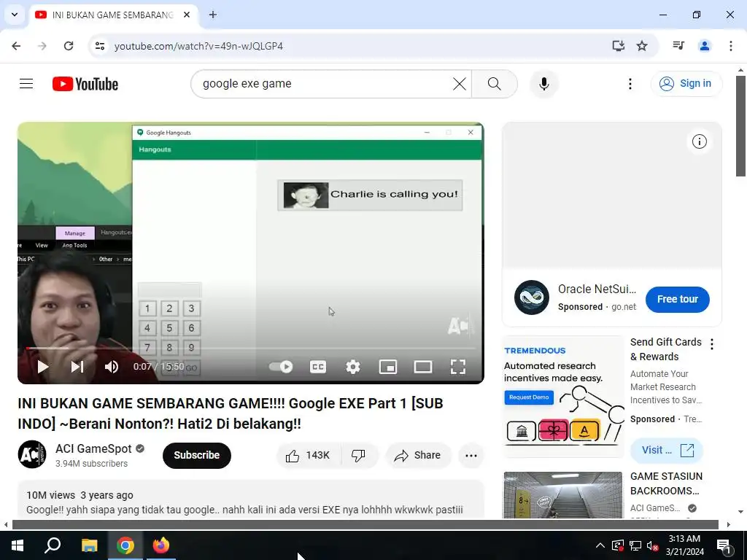Open YouTube settings three-dot menu
The width and height of the screenshot is (747, 560).
point(630,84)
